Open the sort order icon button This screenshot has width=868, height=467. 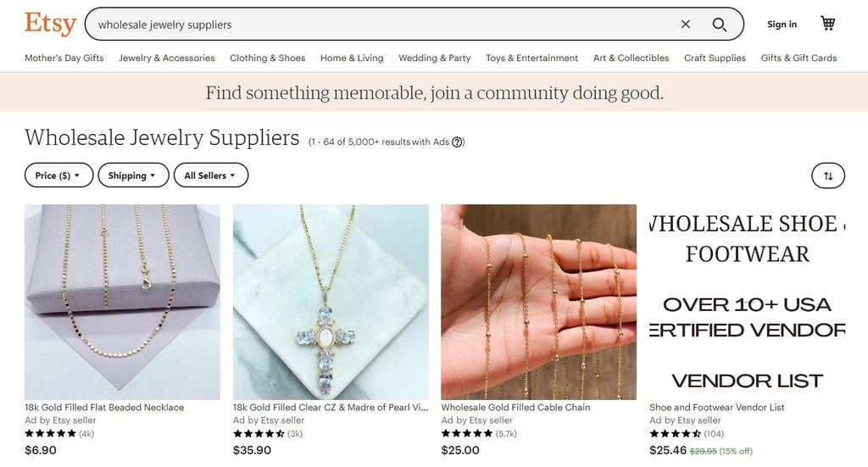click(828, 175)
